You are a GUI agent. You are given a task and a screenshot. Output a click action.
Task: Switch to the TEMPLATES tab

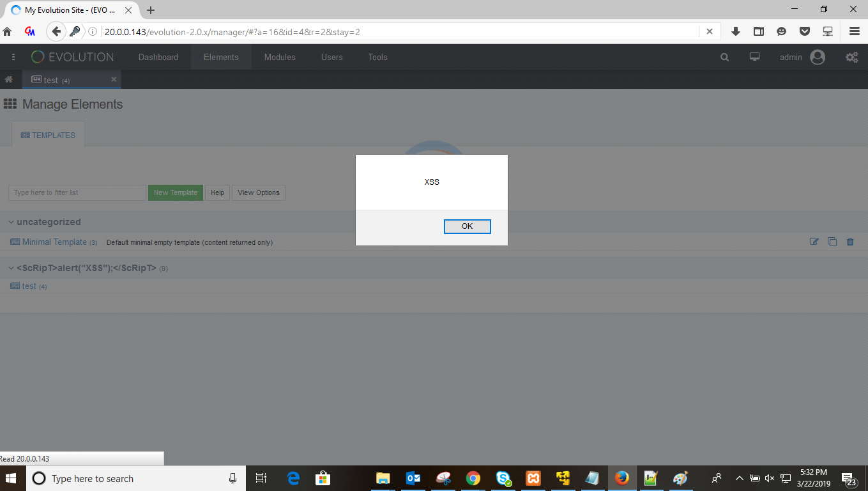[48, 134]
